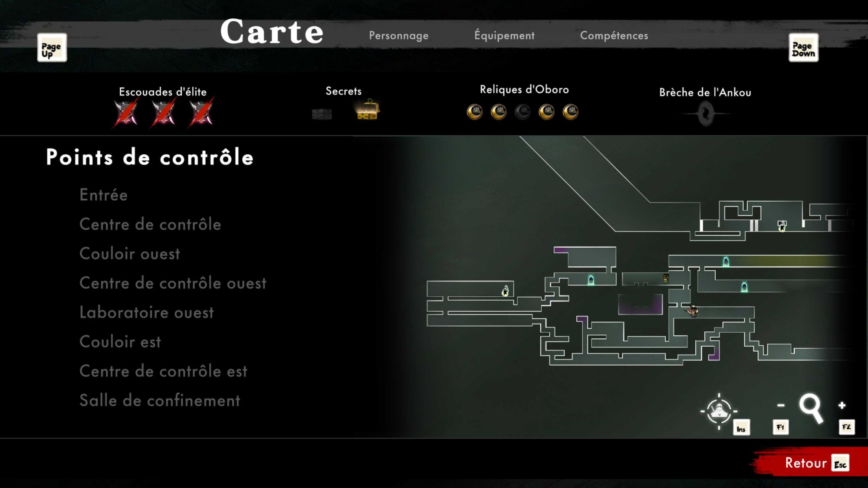868x488 pixels.
Task: Click the Secrets label
Action: click(x=343, y=91)
